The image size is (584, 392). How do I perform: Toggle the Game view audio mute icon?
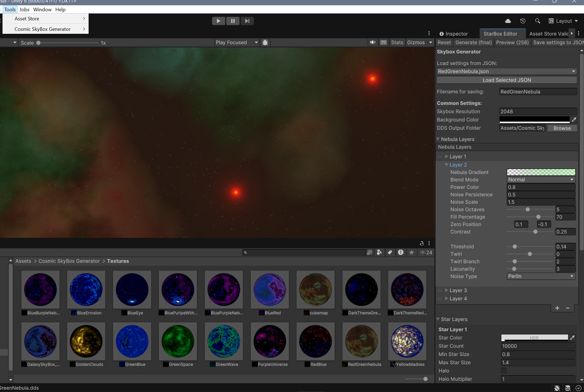pyautogui.click(x=372, y=43)
